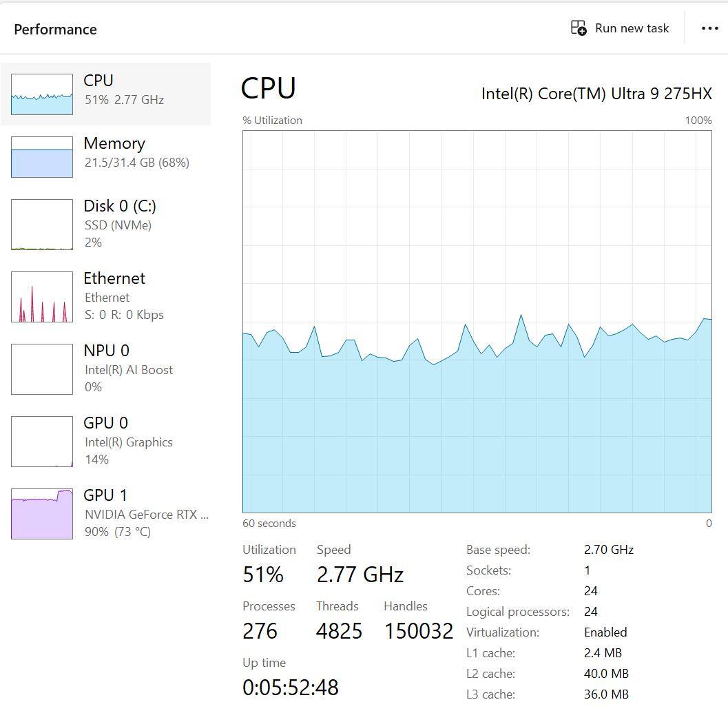This screenshot has height=722, width=728.
Task: Click the CPU % Utilization main graph
Action: [x=477, y=321]
